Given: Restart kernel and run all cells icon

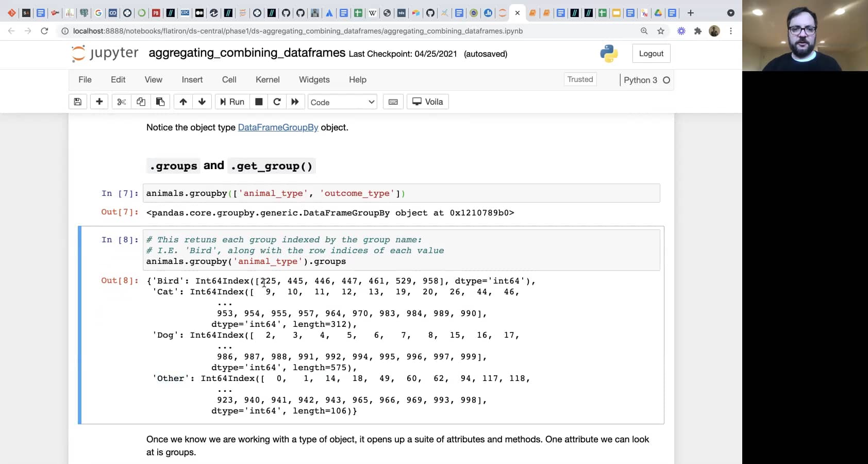Looking at the screenshot, I should [x=295, y=102].
